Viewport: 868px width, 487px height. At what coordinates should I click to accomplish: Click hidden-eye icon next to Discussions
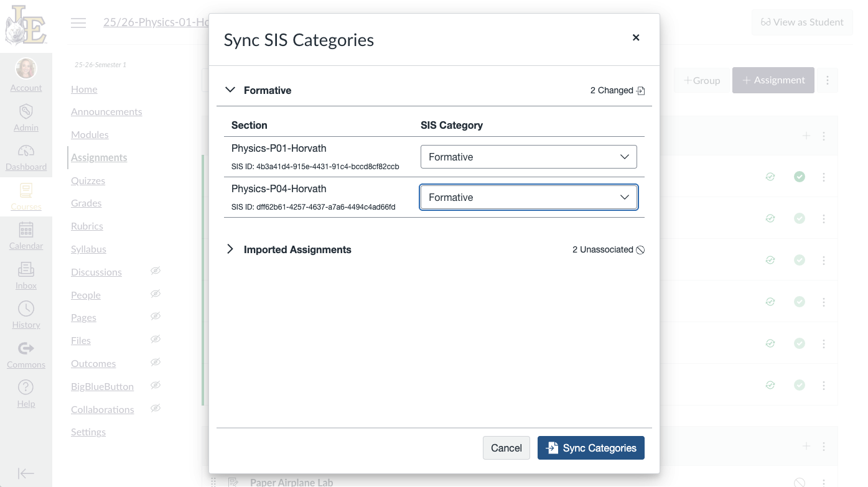tap(156, 271)
